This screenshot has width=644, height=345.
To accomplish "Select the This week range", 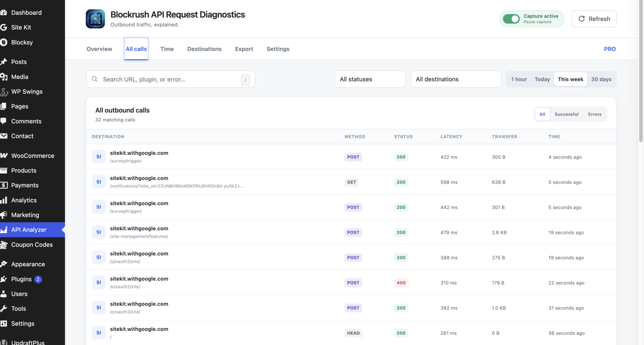I will coord(570,79).
